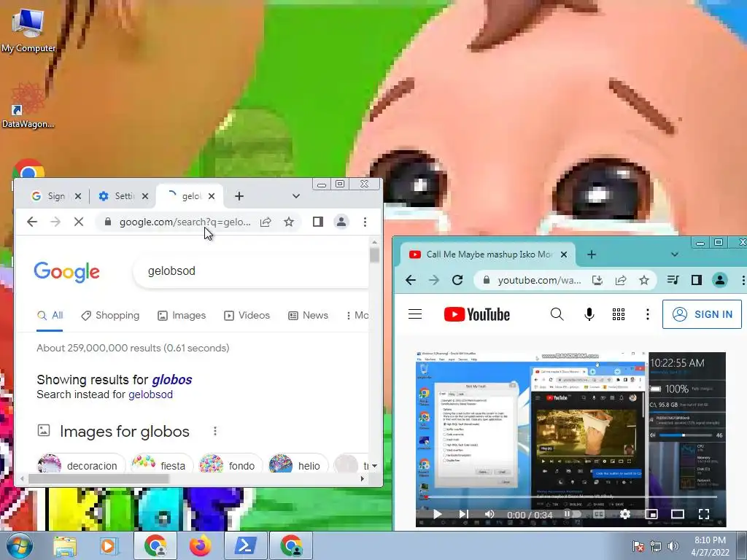
Task: Select the Videos results filter
Action: pyautogui.click(x=247, y=315)
